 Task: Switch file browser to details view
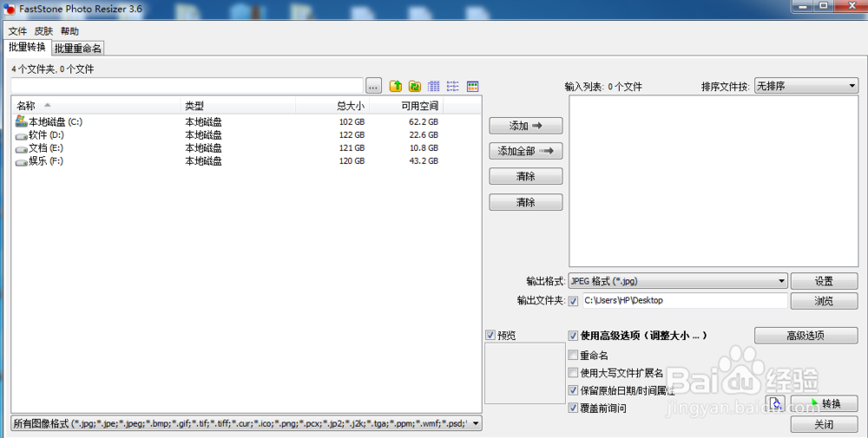(434, 86)
